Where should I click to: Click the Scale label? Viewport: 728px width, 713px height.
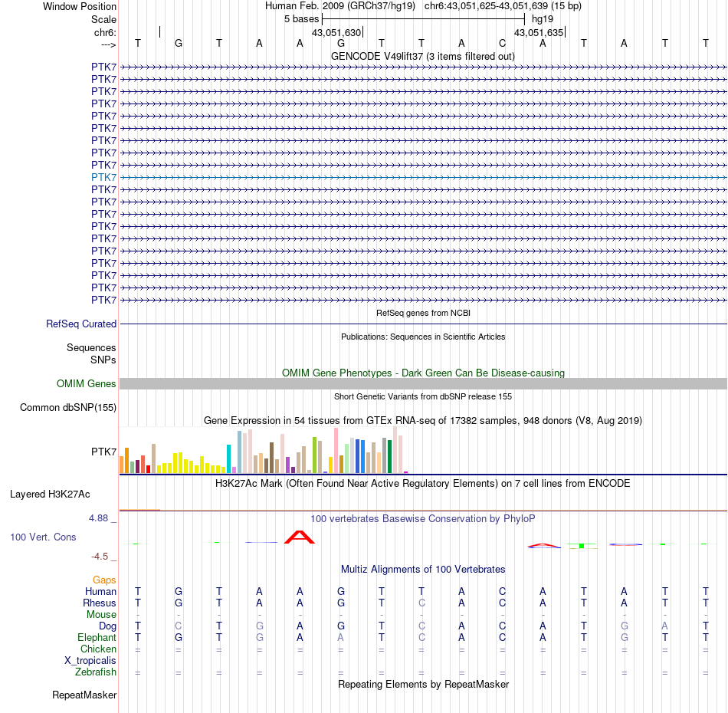tap(103, 19)
